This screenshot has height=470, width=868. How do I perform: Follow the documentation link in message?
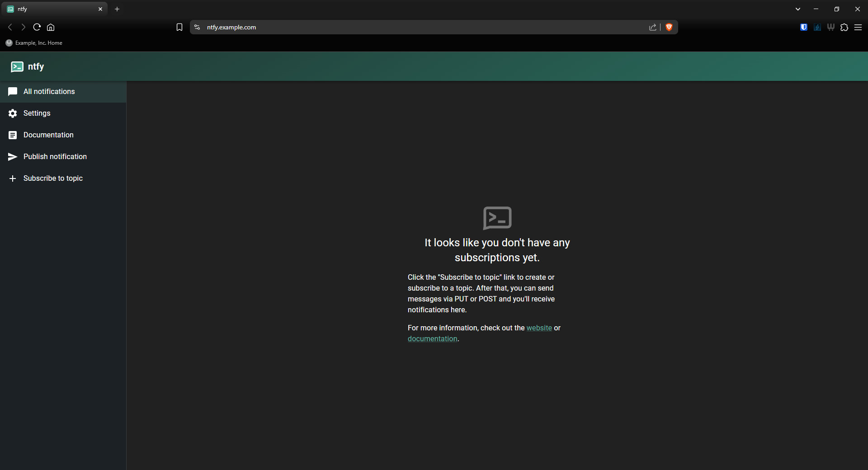click(x=432, y=339)
